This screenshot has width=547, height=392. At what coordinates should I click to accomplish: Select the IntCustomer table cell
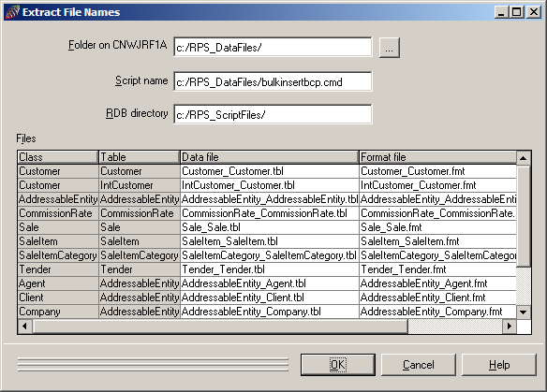[140, 185]
